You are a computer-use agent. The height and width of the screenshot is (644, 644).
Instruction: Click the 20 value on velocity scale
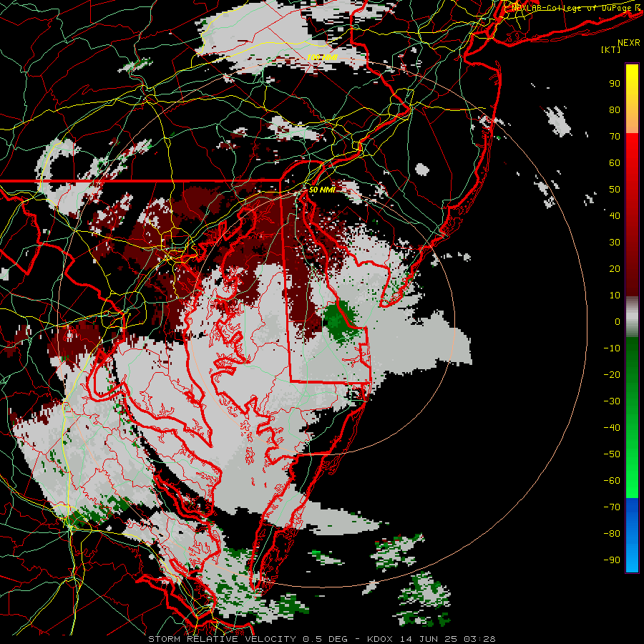point(615,268)
